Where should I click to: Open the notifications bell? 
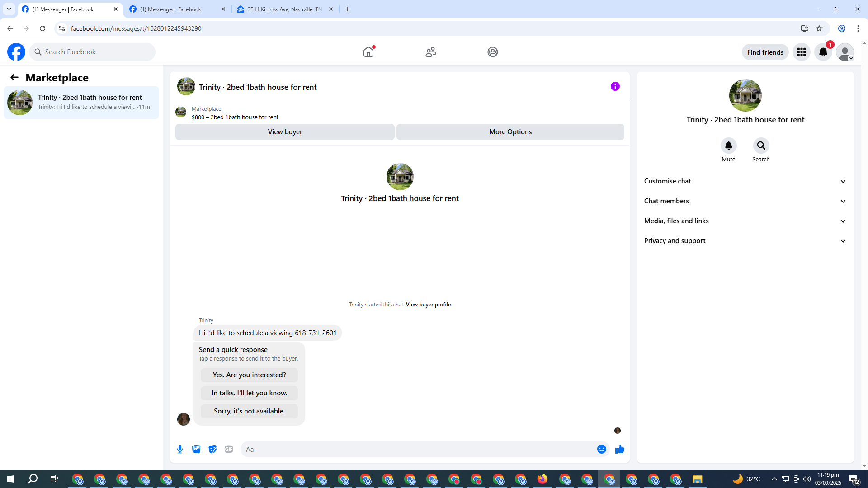click(x=823, y=52)
